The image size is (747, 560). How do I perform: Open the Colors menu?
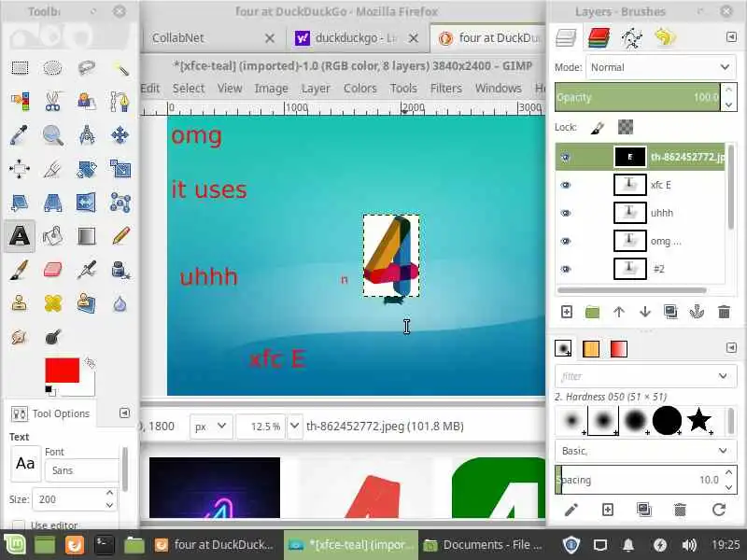[360, 89]
